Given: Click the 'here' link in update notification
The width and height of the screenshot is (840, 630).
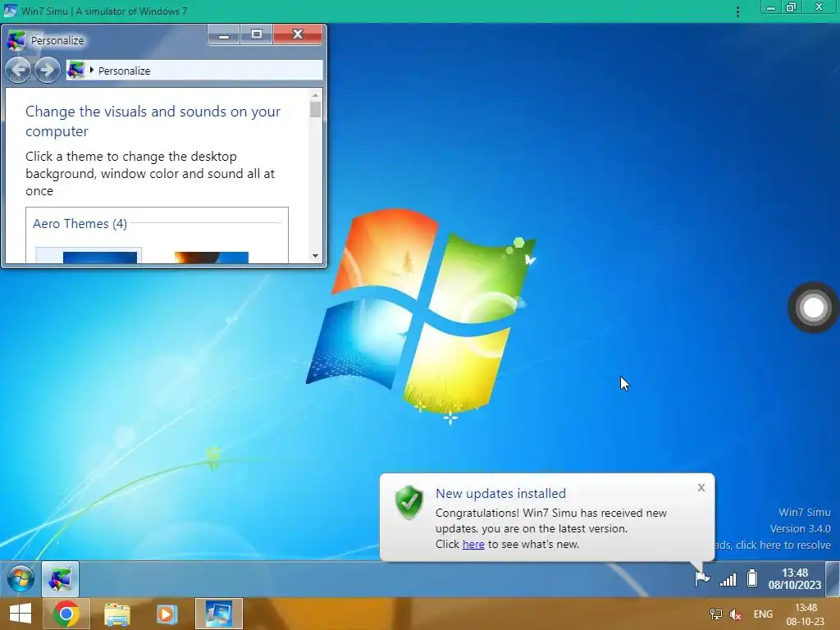Looking at the screenshot, I should pos(473,545).
